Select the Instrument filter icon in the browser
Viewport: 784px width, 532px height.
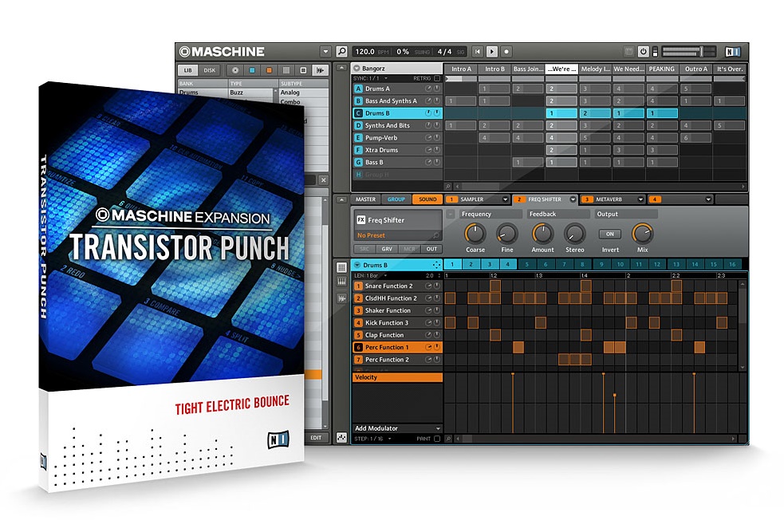point(303,70)
